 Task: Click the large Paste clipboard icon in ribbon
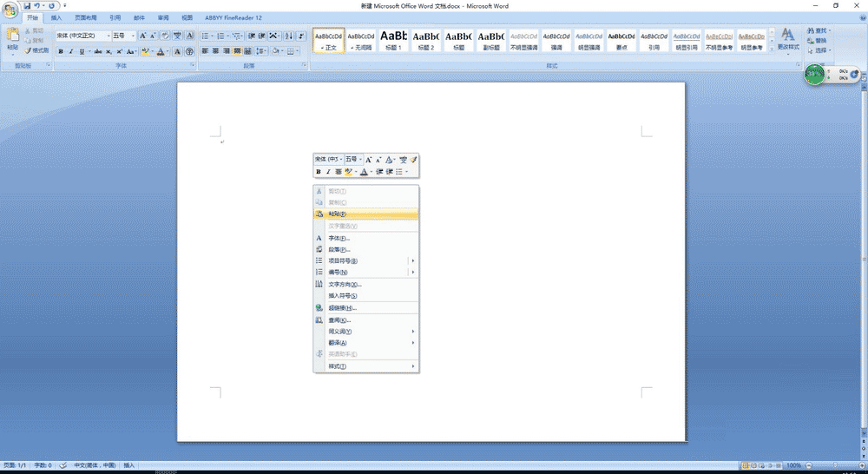point(12,36)
